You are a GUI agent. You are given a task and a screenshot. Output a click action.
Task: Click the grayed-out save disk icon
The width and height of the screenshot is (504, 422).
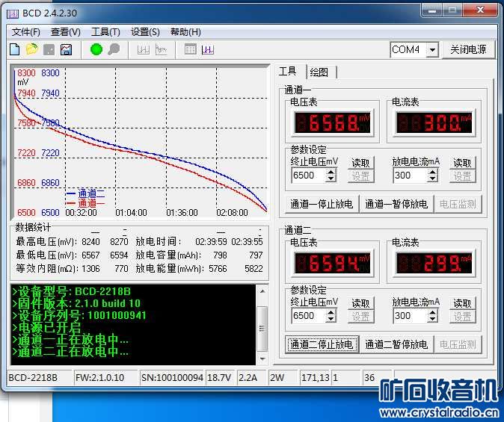tap(49, 50)
